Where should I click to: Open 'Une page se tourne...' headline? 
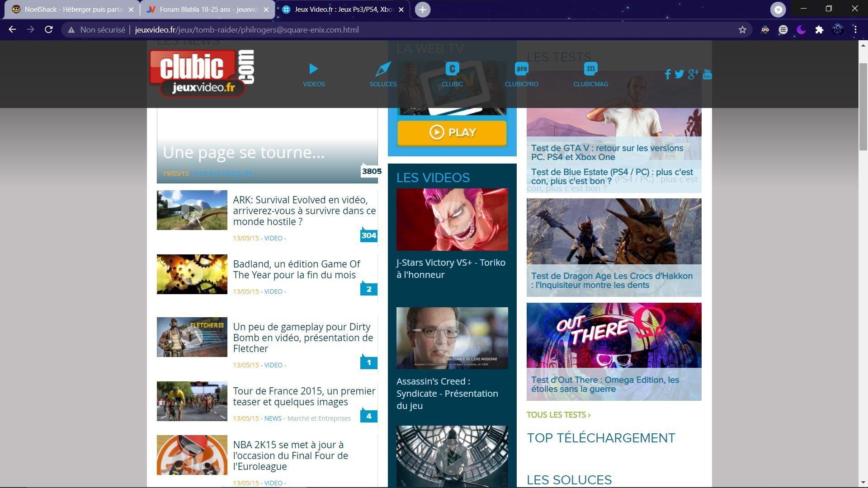tap(244, 153)
